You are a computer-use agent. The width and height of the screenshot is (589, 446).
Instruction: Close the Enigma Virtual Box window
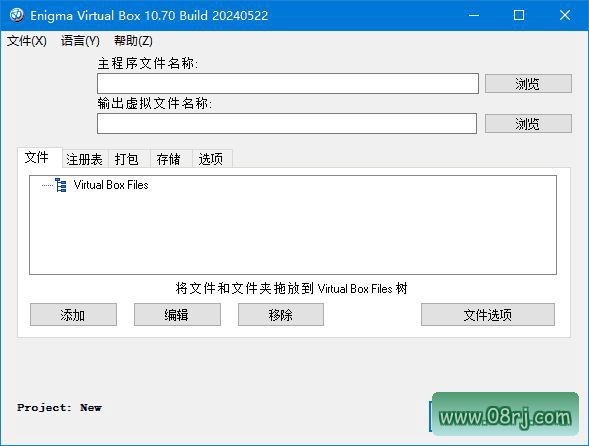click(565, 15)
